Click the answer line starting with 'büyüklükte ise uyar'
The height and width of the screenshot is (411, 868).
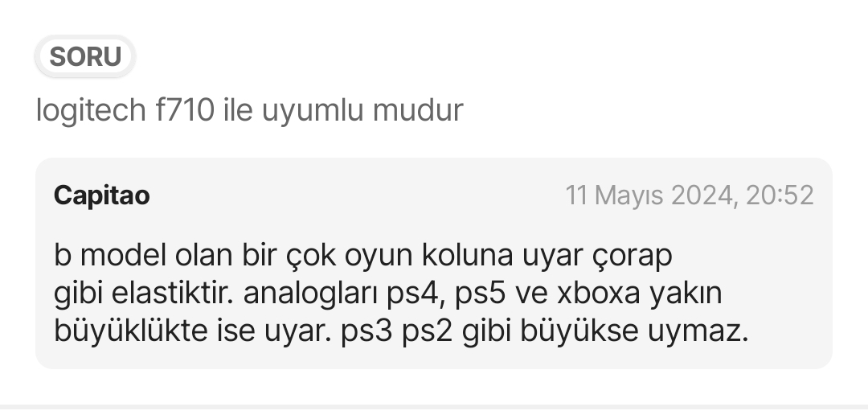point(401,331)
